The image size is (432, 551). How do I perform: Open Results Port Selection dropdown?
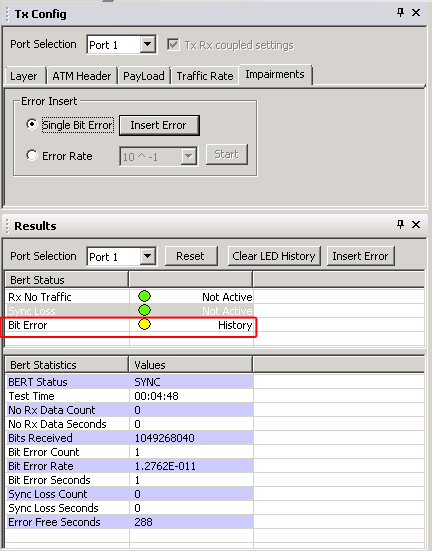point(148,256)
